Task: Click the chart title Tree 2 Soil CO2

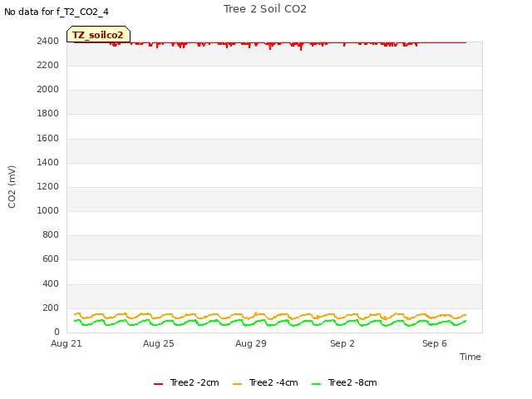Action: (x=264, y=9)
